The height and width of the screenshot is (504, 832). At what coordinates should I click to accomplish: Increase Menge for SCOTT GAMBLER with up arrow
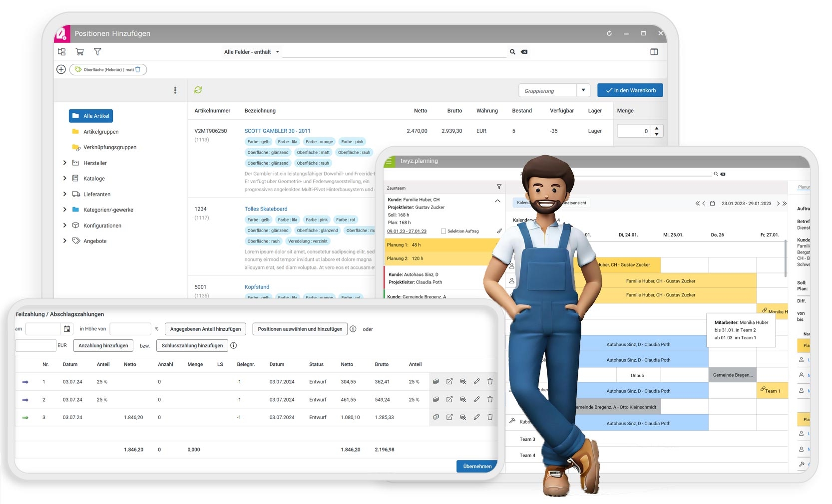(x=657, y=128)
